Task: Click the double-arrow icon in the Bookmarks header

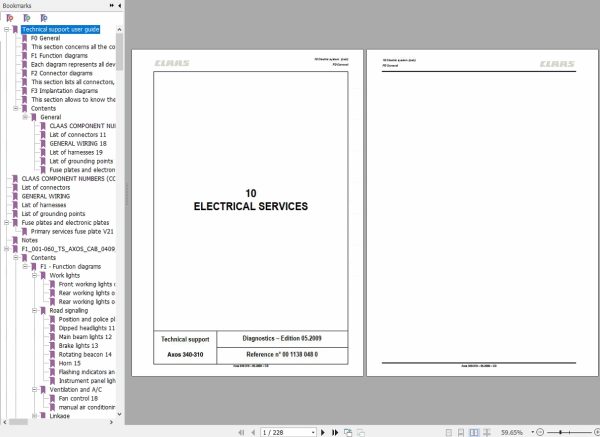Action: [x=112, y=5]
